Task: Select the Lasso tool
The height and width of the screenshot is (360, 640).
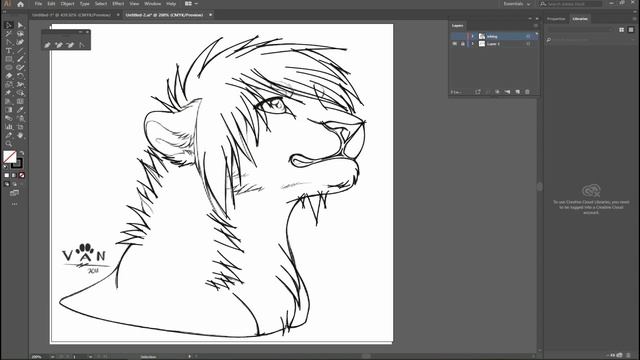Action: coord(20,34)
